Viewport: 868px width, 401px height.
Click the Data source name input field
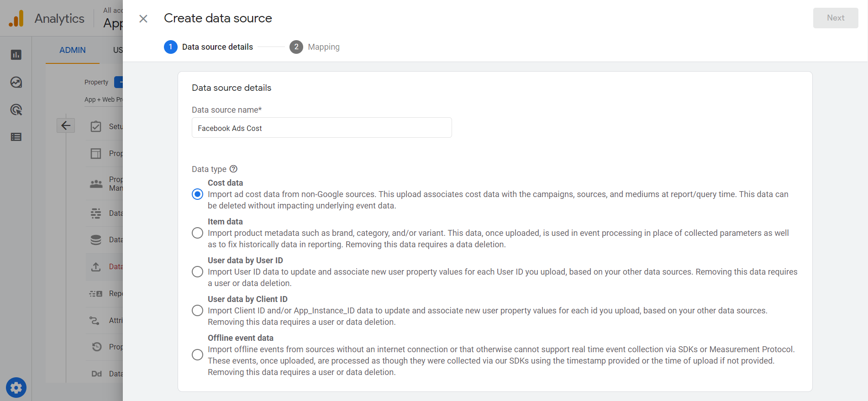(322, 128)
